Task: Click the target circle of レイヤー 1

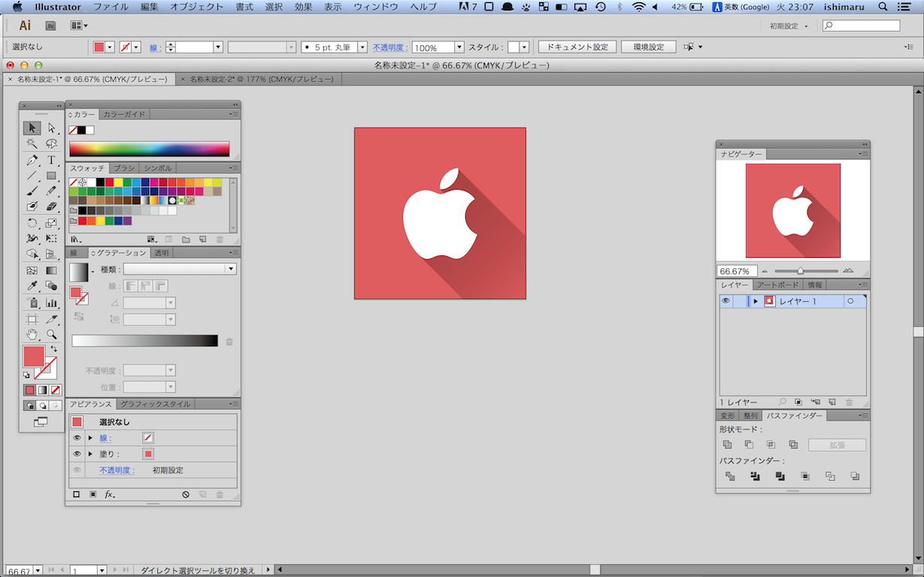Action: pos(850,301)
